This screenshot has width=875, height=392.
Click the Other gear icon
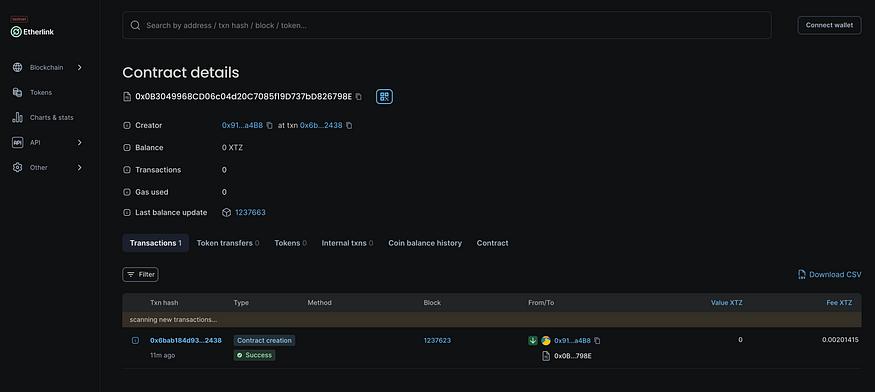click(17, 168)
